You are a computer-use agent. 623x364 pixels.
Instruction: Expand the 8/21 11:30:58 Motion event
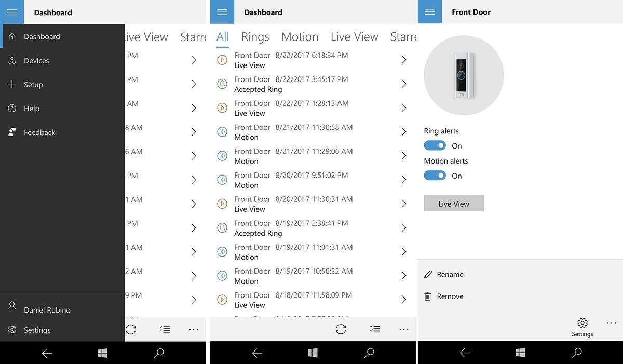click(x=404, y=131)
